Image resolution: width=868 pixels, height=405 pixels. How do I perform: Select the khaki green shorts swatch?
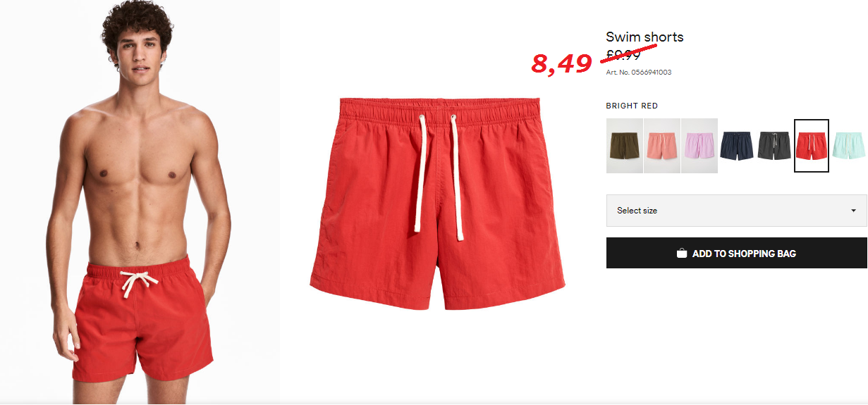point(625,146)
